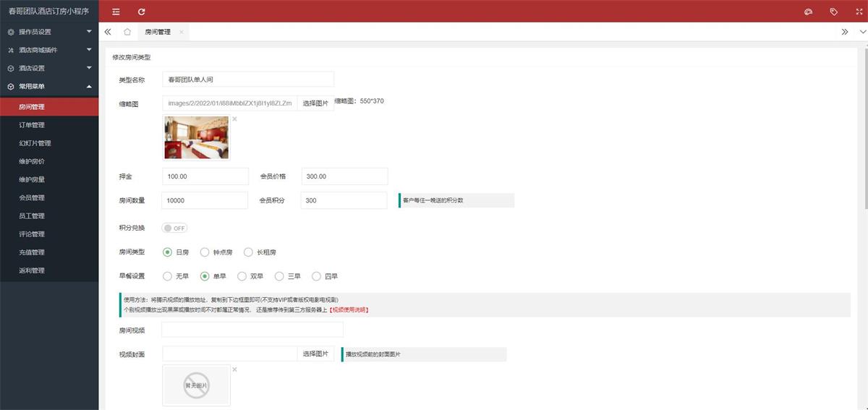Screen dimensions: 868x410
Task: Open the theme palette icon
Action: tap(809, 12)
